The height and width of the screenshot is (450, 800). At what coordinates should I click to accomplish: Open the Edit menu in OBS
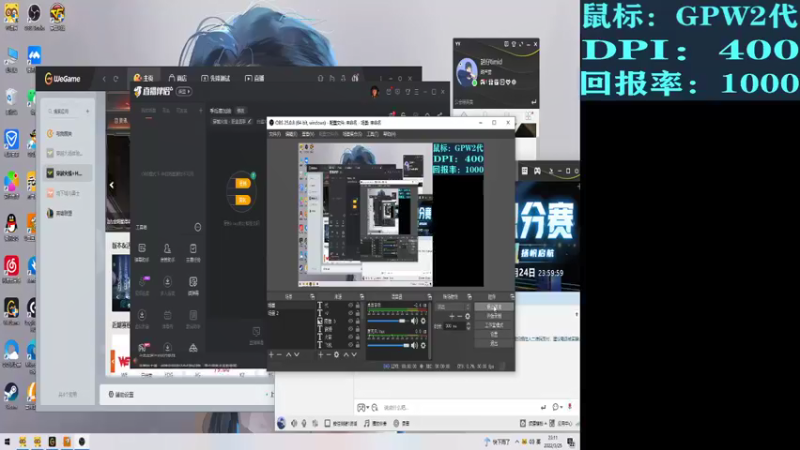pyautogui.click(x=291, y=134)
